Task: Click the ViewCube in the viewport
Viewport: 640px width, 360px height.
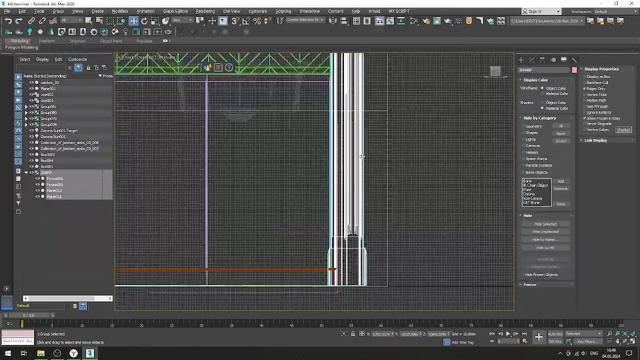Action: (495, 71)
